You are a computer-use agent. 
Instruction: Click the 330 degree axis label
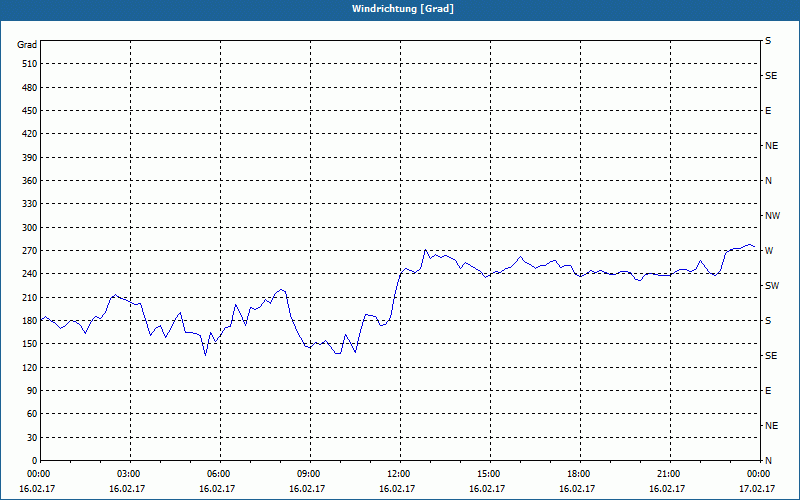(x=30, y=204)
